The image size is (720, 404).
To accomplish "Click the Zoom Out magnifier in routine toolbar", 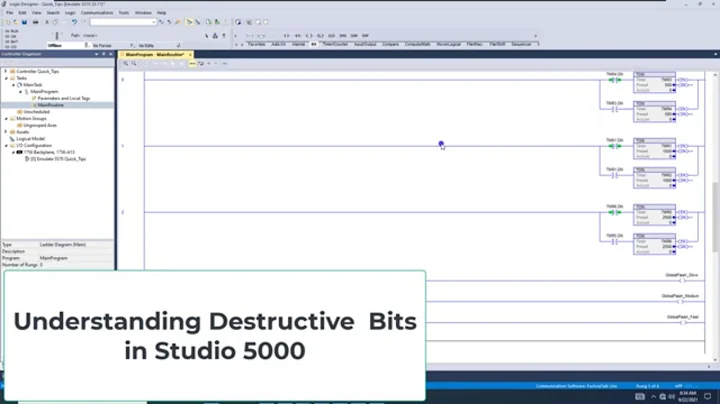I will click(x=134, y=63).
